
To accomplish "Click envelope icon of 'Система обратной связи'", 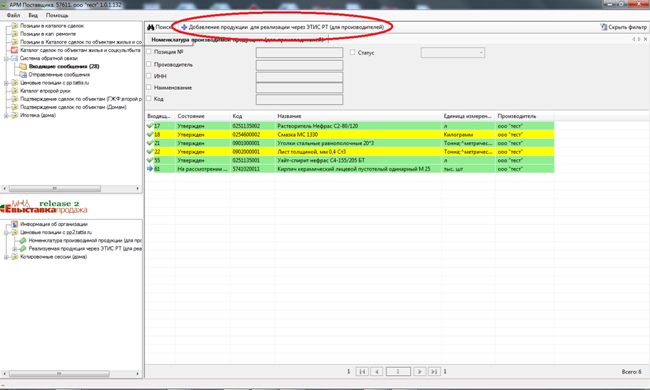I will (x=15, y=58).
